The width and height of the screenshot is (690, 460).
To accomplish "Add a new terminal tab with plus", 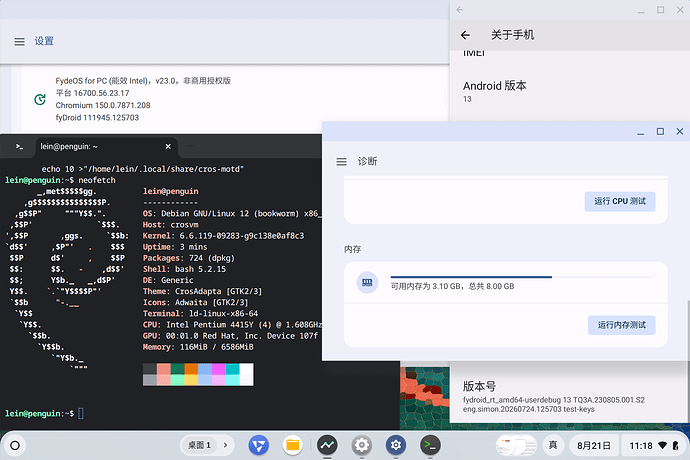I will (190, 146).
